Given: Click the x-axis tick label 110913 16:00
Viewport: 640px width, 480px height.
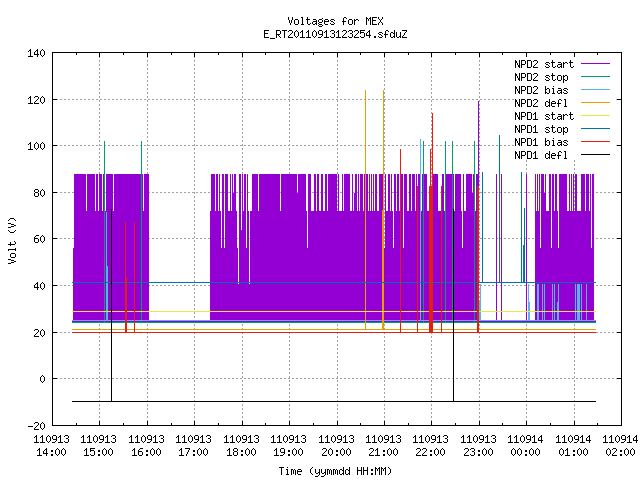Looking at the screenshot, I should [146, 446].
